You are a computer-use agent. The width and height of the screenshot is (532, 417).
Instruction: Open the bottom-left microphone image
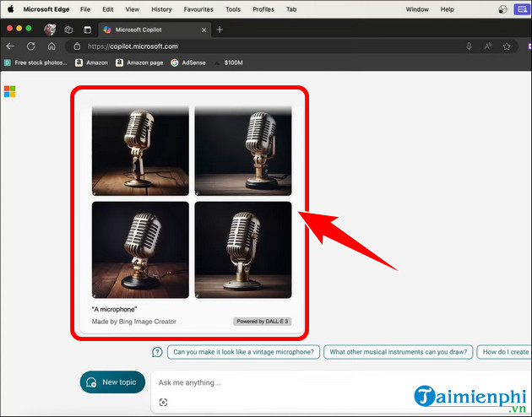(140, 250)
